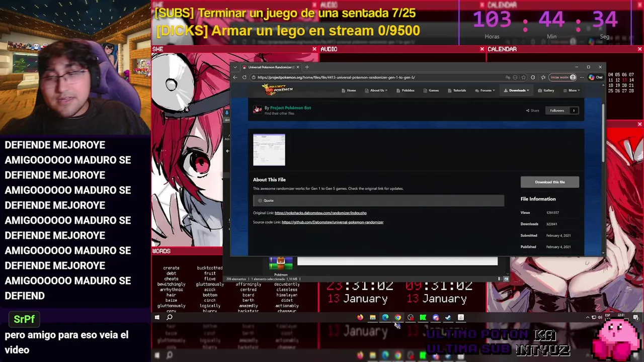Click the Project Pokémon Bot avatar
Viewport: 644px width, 362px height.
click(x=258, y=110)
